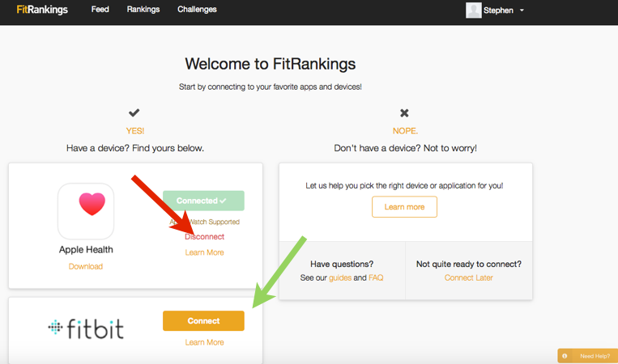Choose Connect Later
618x364 pixels.
[x=469, y=277]
